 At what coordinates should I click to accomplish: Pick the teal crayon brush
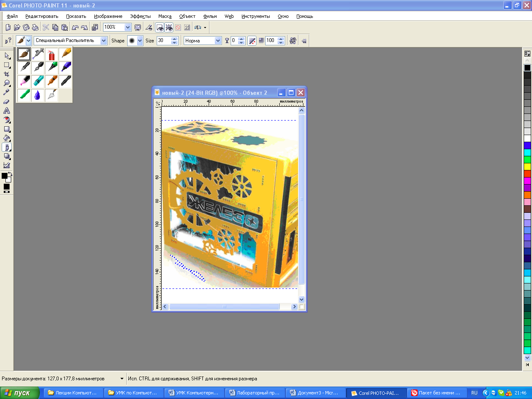tap(38, 81)
